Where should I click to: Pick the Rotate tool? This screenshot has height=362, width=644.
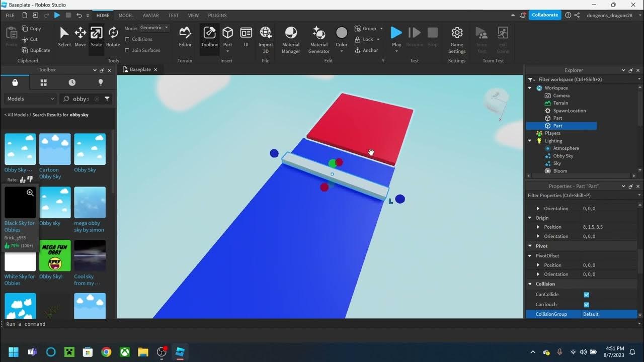tap(113, 37)
